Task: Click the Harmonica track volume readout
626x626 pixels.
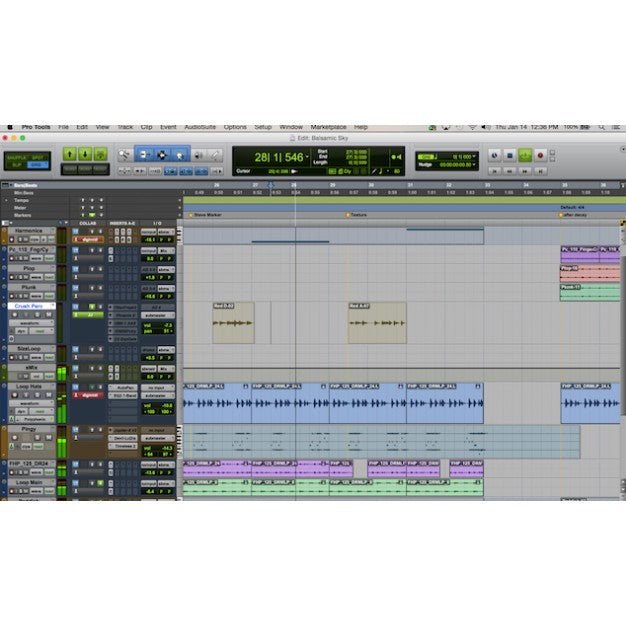Action: click(149, 240)
